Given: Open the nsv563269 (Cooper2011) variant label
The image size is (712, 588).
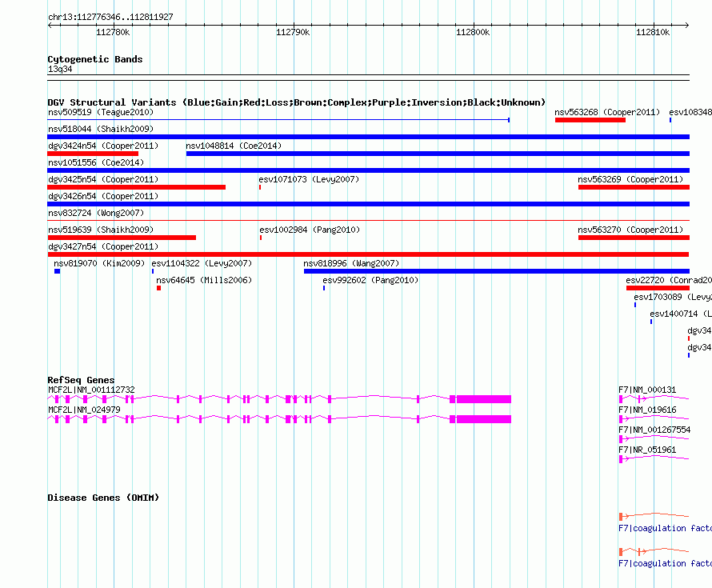Looking at the screenshot, I should pos(630,179).
